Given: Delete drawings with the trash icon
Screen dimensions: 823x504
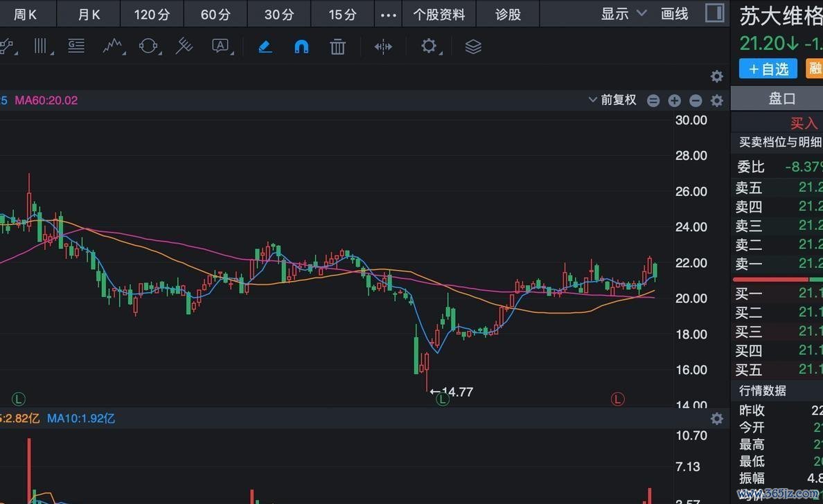Looking at the screenshot, I should pyautogui.click(x=337, y=46).
